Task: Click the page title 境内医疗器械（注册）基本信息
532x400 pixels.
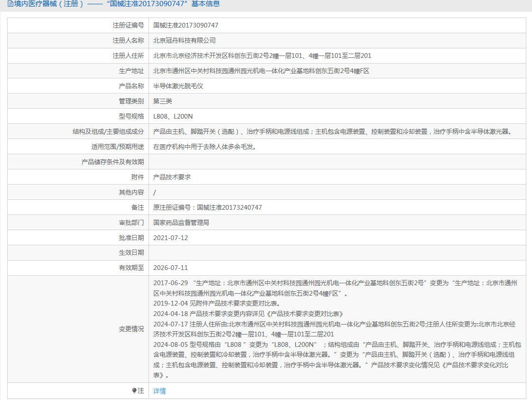Action: pos(117,4)
